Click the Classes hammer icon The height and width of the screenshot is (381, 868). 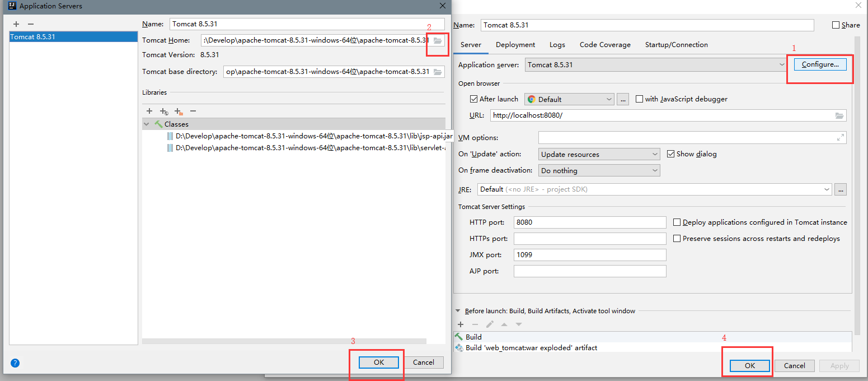point(158,124)
